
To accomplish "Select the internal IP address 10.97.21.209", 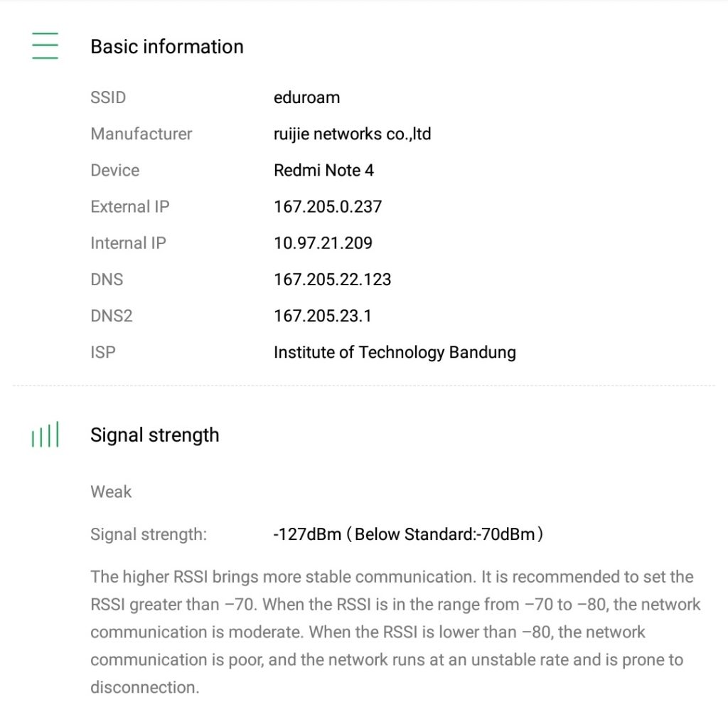I will pos(323,243).
